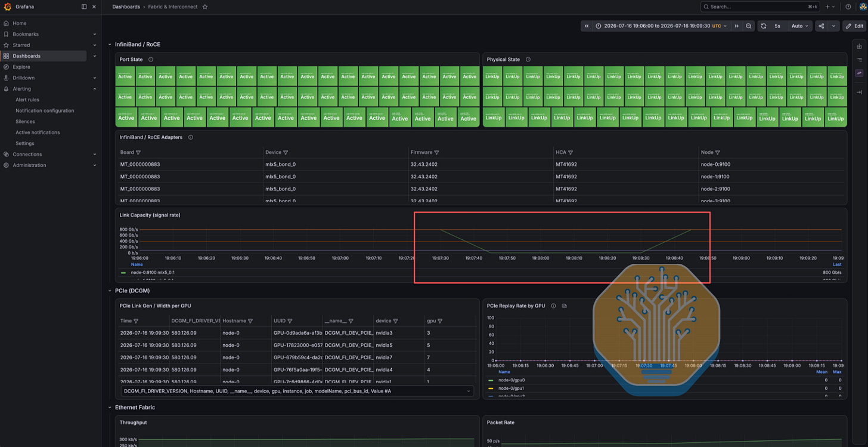Viewport: 868px width, 447px height.
Task: Toggle node-0/gpu0 series in PCIe legend
Action: [x=511, y=380]
